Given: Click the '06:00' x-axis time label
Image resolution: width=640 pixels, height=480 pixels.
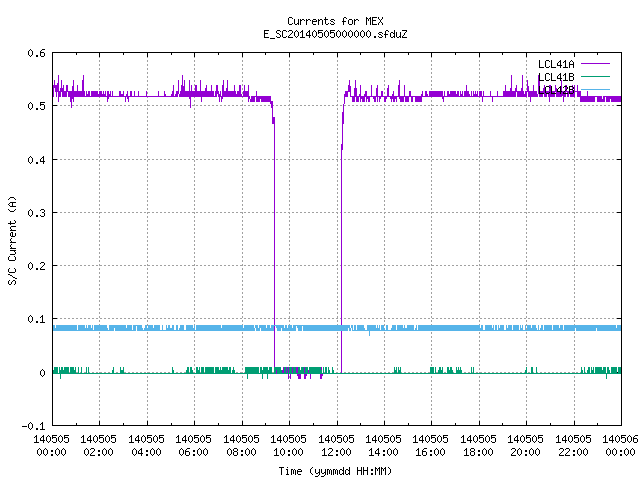Looking at the screenshot, I should click(x=193, y=452).
